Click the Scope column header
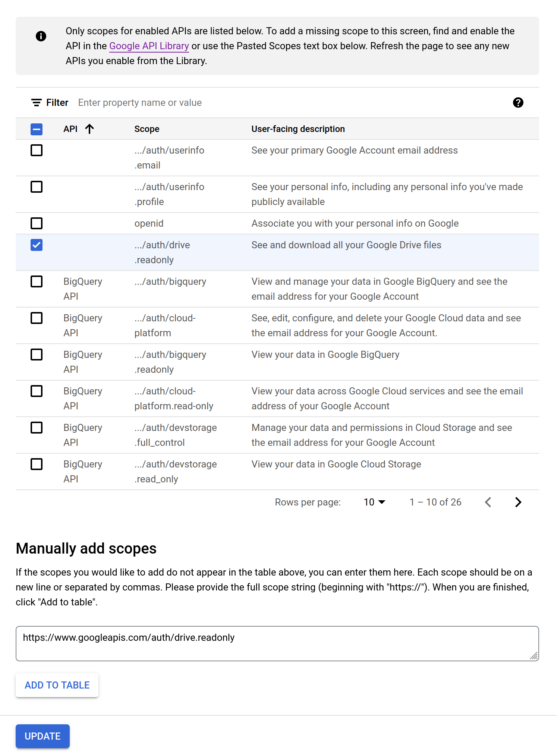Screen dimensions: 557x756 [147, 129]
